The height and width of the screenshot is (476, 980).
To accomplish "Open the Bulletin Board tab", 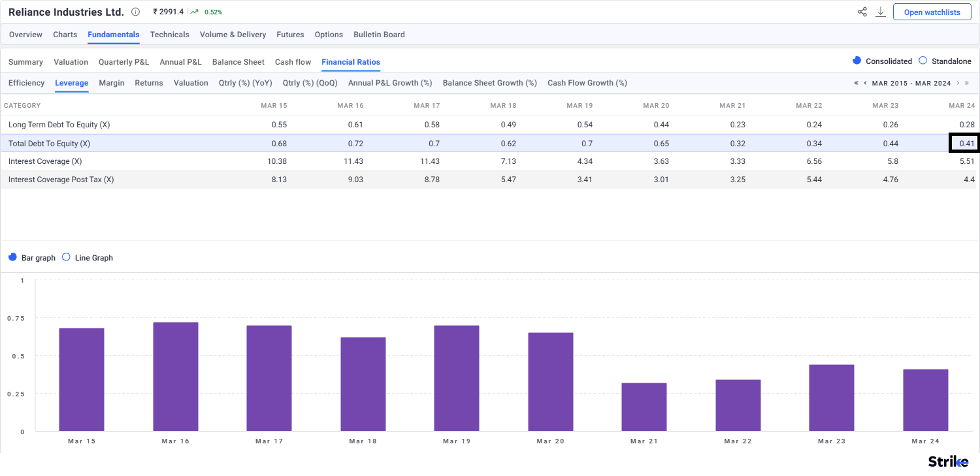I will click(379, 35).
